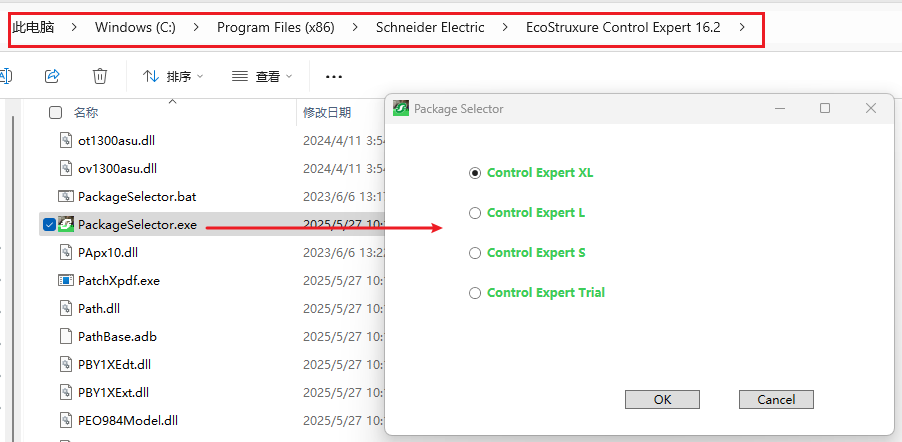This screenshot has width=902, height=442.
Task: Click the Delete trash icon
Action: tap(100, 76)
